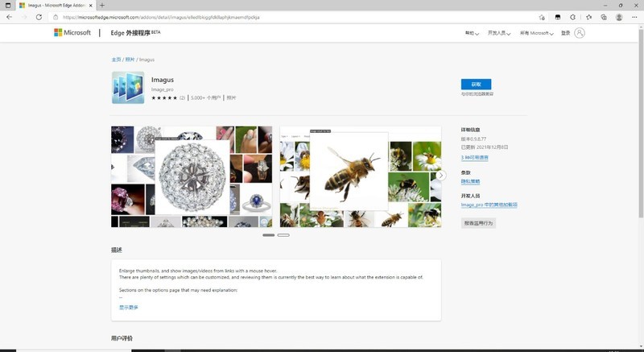
Task: Click the updated date 2021 text
Action: pyautogui.click(x=485, y=147)
